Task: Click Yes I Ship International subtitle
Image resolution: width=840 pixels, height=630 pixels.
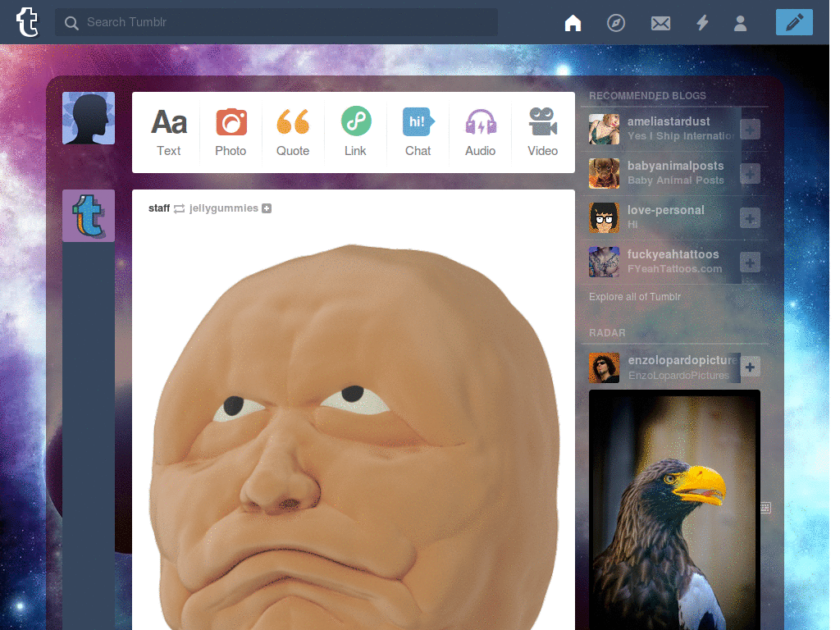Action: [x=681, y=136]
